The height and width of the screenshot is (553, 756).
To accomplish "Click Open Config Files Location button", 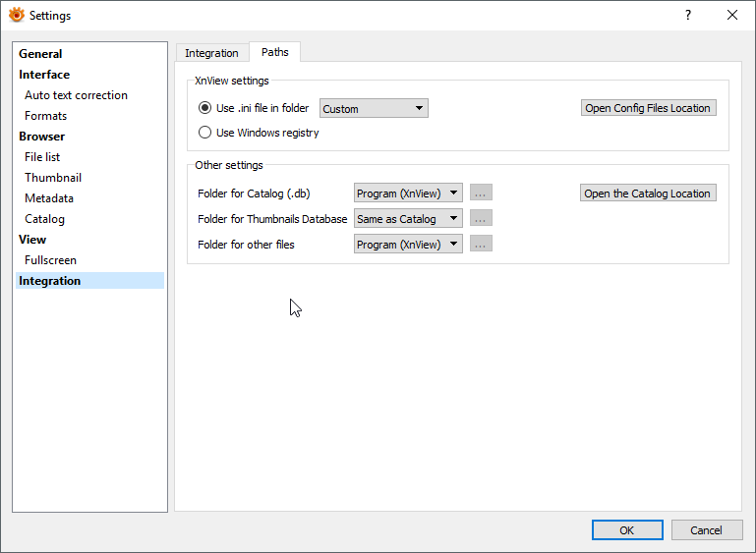I will click(649, 108).
